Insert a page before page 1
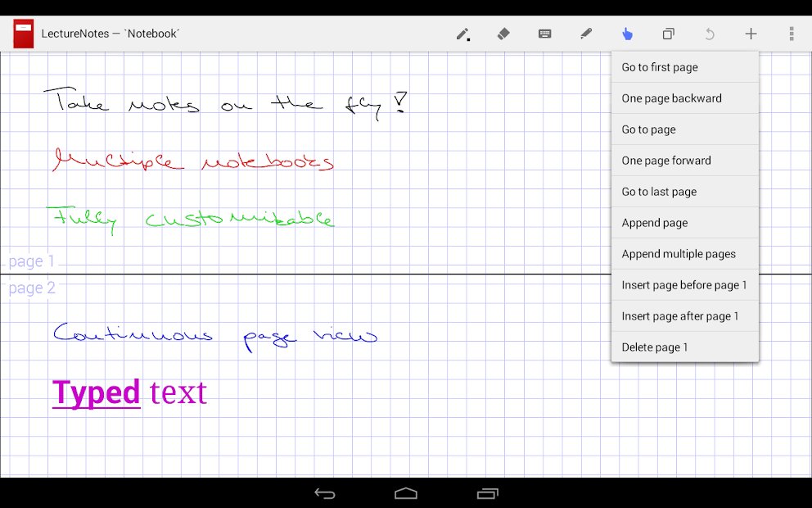 pyautogui.click(x=684, y=284)
